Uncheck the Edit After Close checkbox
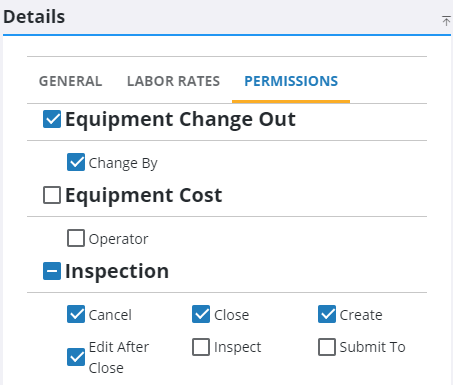 coord(76,357)
